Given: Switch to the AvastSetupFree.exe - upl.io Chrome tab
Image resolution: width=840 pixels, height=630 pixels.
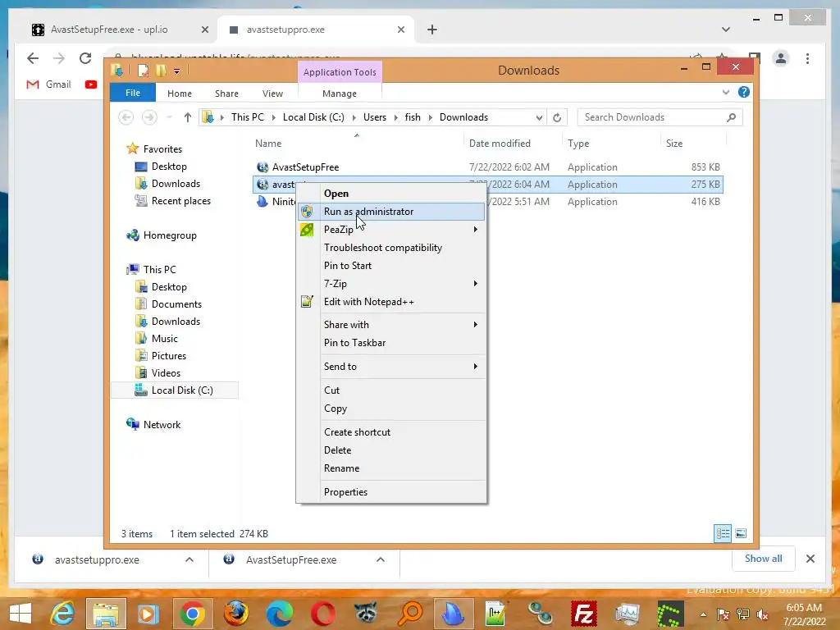Looking at the screenshot, I should [x=109, y=30].
